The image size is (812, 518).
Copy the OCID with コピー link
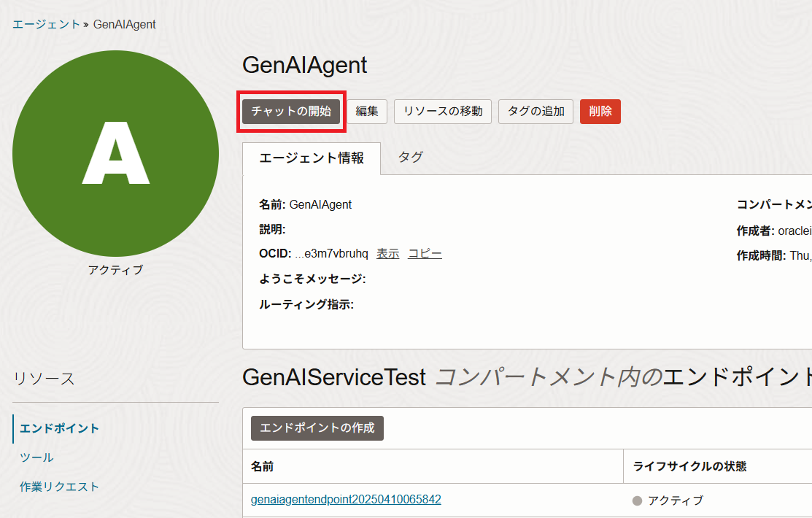point(425,254)
